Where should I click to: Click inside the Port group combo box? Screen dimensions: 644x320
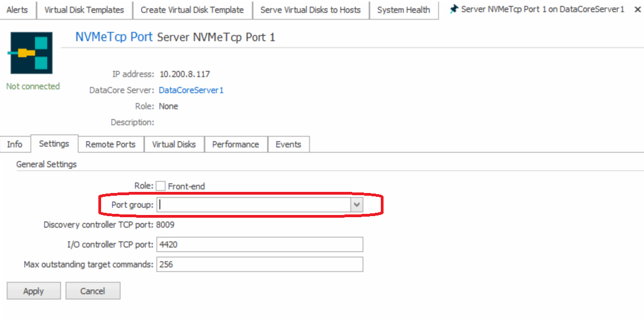click(254, 205)
